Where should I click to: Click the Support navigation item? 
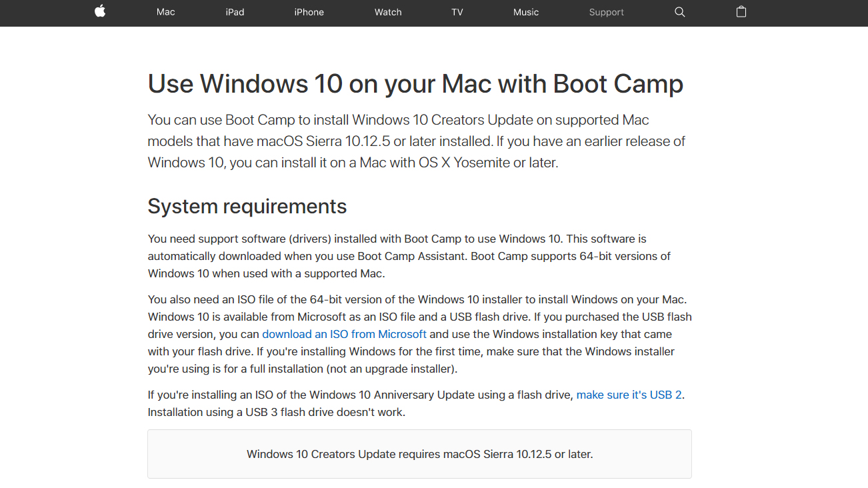(x=606, y=12)
